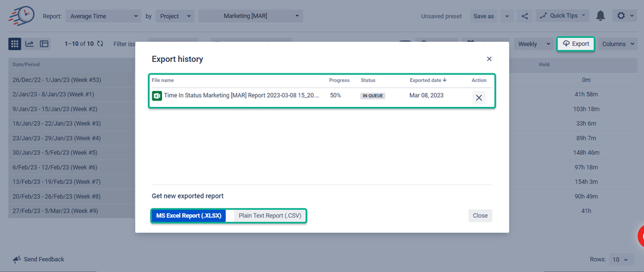644x272 pixels.
Task: Click the Mar 08, 2023 exported date
Action: [x=427, y=95]
